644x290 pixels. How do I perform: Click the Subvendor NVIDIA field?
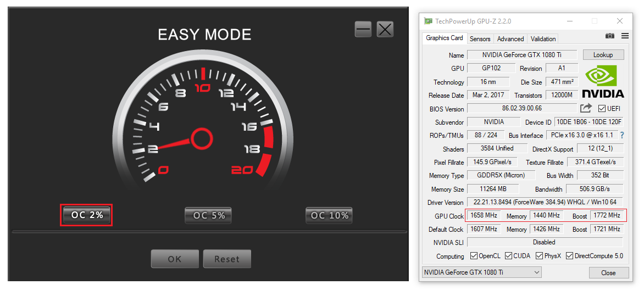(493, 122)
